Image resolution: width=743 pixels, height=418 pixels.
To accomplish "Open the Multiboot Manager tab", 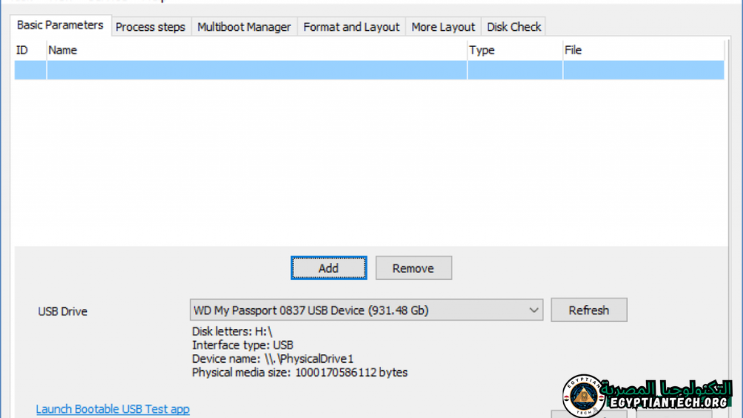I will [243, 27].
